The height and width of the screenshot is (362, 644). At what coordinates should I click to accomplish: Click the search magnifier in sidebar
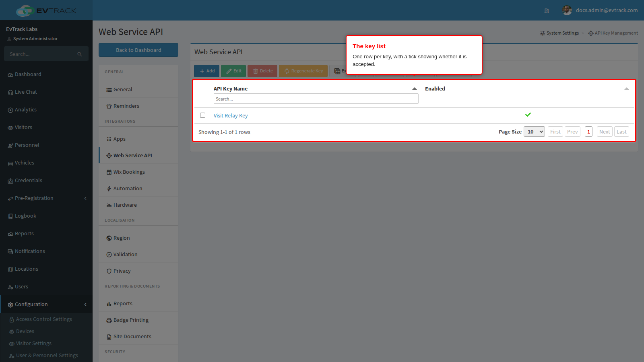click(80, 54)
